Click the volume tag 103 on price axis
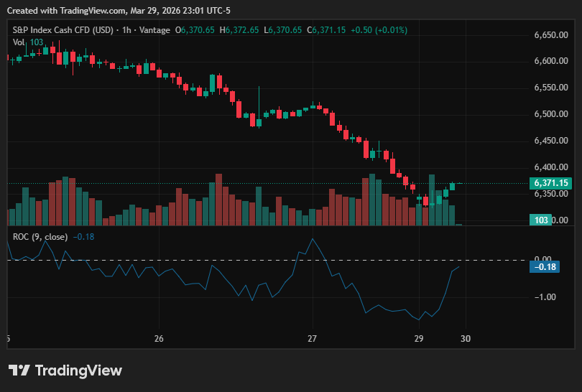Viewport: 582px width, 392px height. coord(541,220)
